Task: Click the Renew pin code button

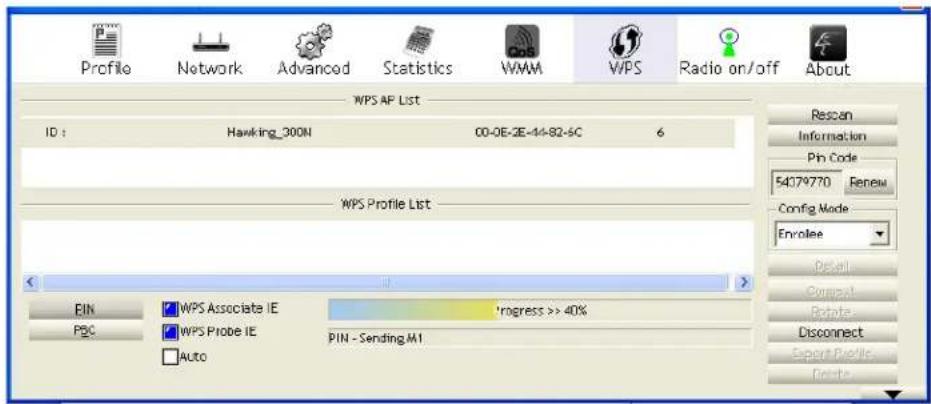Action: (867, 183)
